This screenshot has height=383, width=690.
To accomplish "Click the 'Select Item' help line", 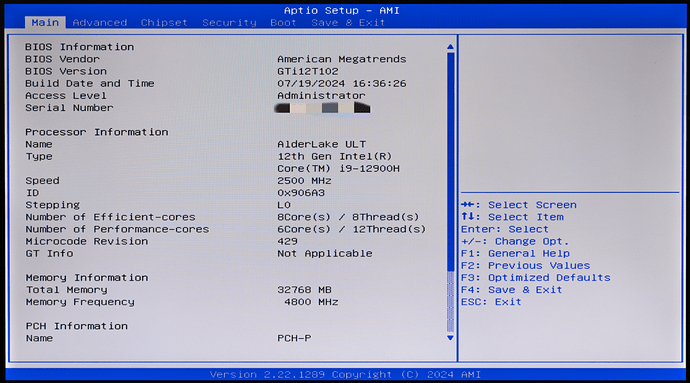I will [x=512, y=217].
